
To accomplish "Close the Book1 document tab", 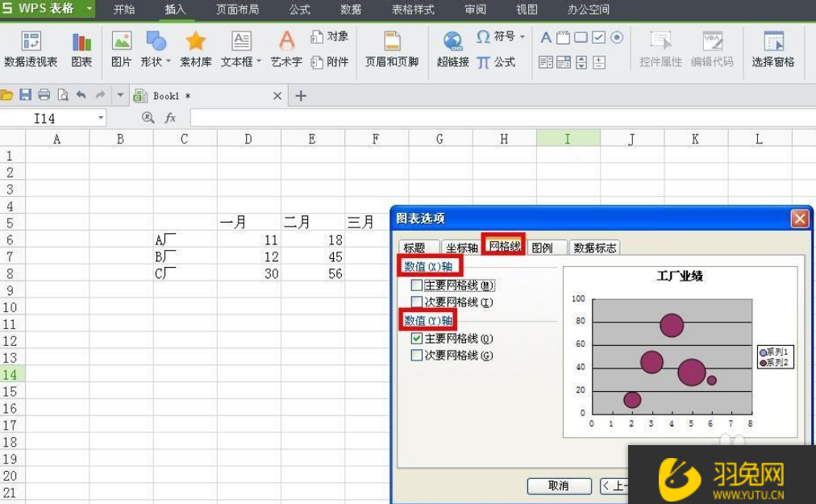I will point(277,96).
